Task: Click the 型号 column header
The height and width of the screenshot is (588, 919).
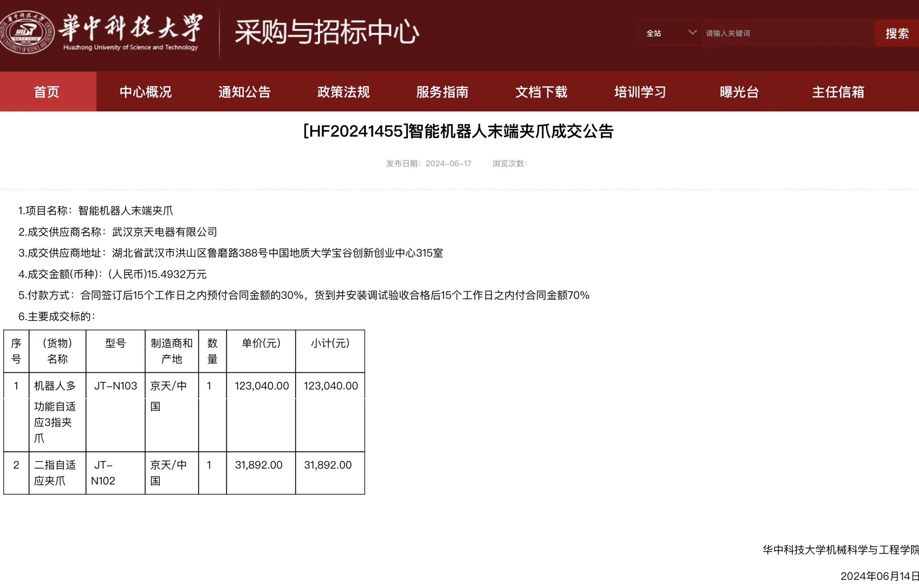Action: [x=115, y=351]
